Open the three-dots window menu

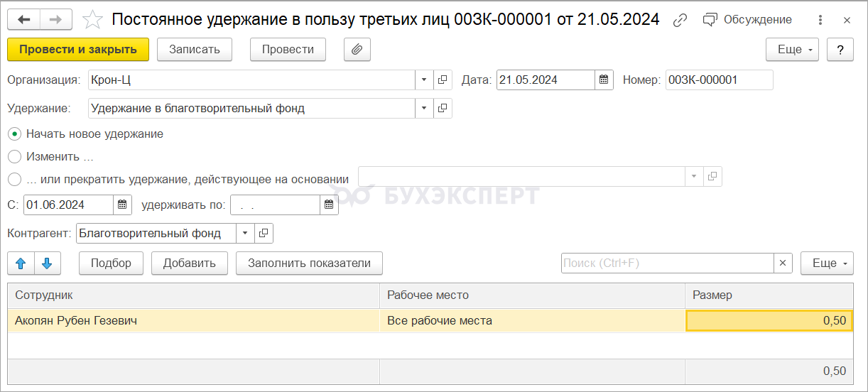coord(821,20)
